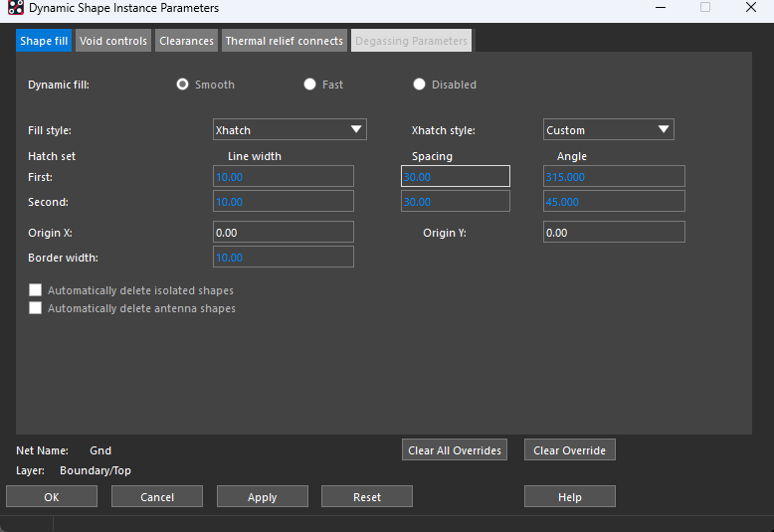Click the First hatch Spacing field
774x532 pixels.
[455, 177]
